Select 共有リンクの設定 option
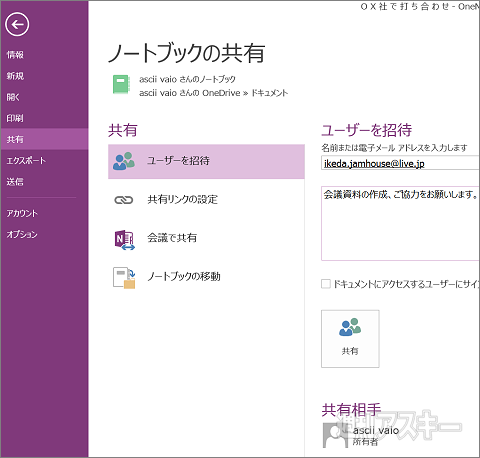The width and height of the screenshot is (480, 458). click(183, 200)
